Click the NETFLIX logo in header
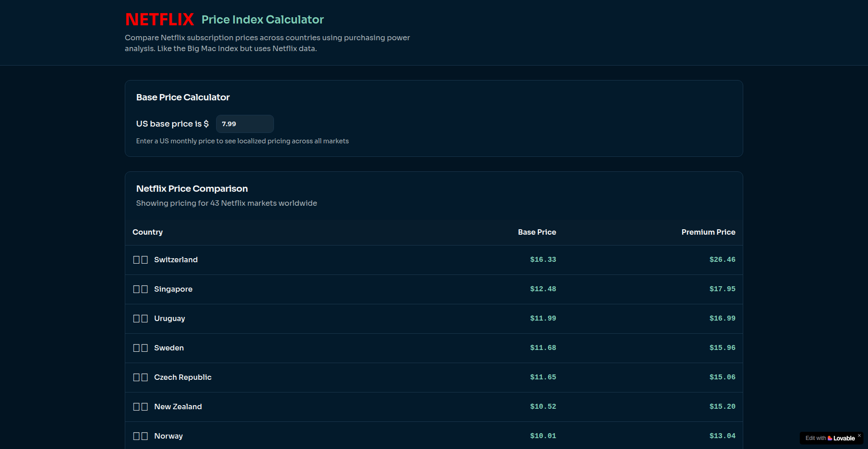 [x=160, y=19]
